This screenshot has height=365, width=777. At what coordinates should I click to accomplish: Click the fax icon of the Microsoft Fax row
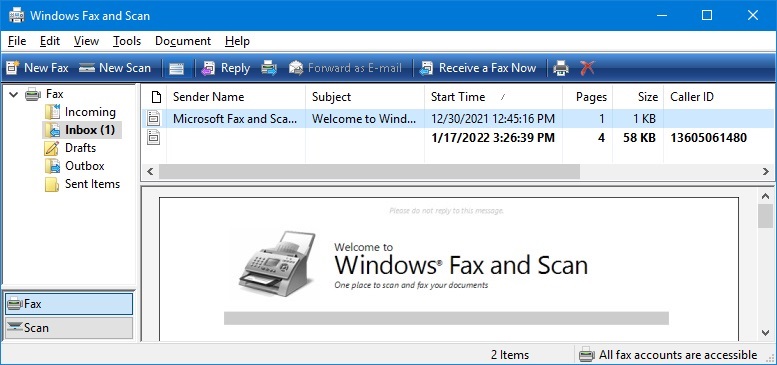click(x=154, y=119)
